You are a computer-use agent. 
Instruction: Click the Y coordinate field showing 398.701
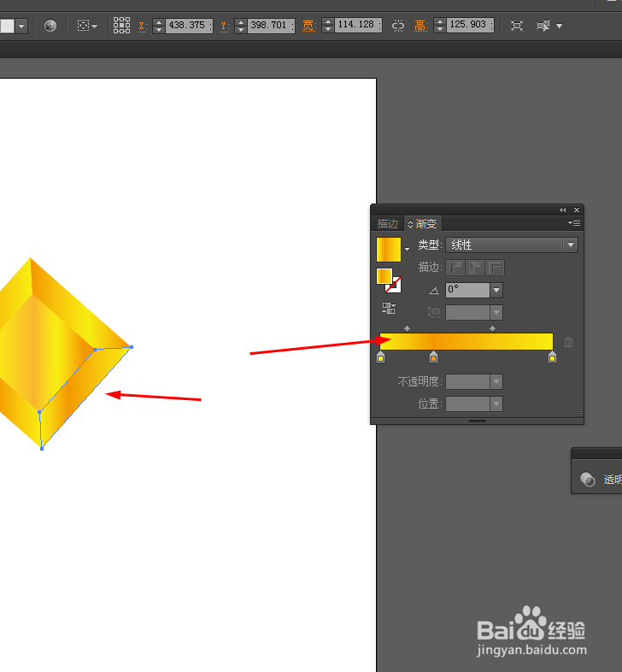point(271,26)
